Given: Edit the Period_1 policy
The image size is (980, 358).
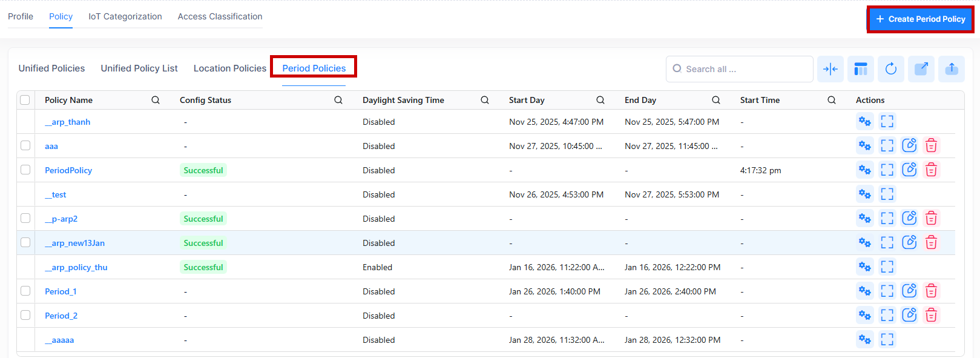Looking at the screenshot, I should [909, 291].
